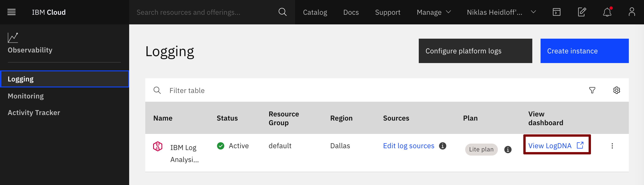Open table settings gear icon
Viewport: 644px width, 185px height.
tap(616, 90)
